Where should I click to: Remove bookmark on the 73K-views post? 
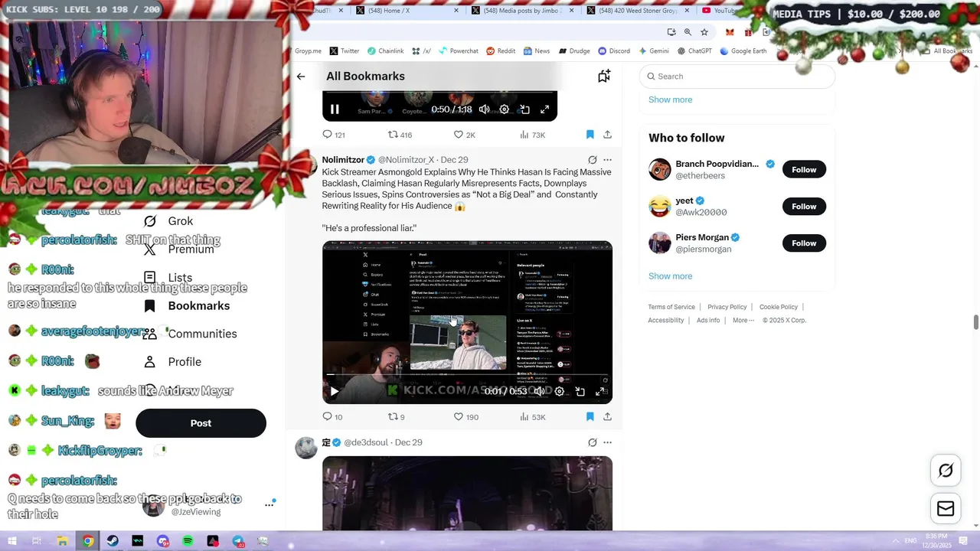[x=590, y=135]
